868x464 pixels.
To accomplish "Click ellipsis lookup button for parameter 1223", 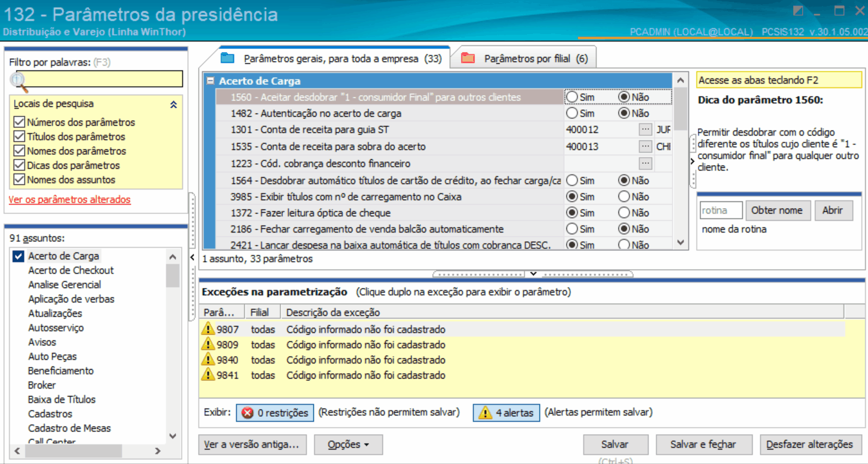I will click(x=645, y=163).
